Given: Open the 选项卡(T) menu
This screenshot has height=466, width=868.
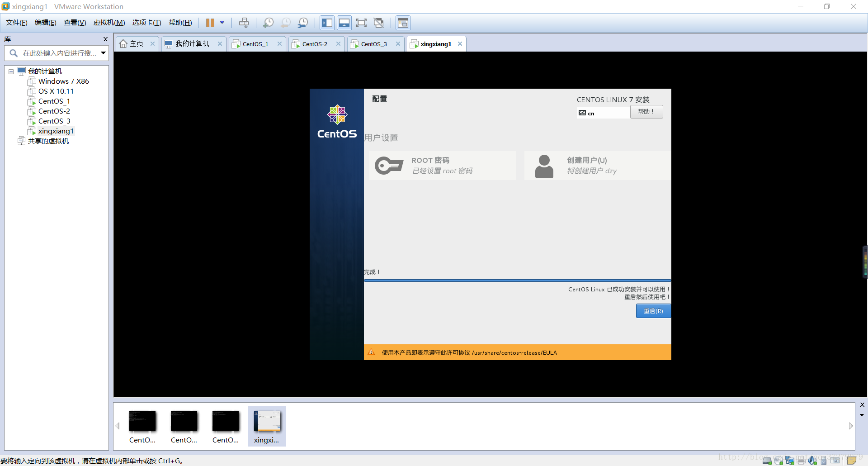Looking at the screenshot, I should tap(146, 23).
